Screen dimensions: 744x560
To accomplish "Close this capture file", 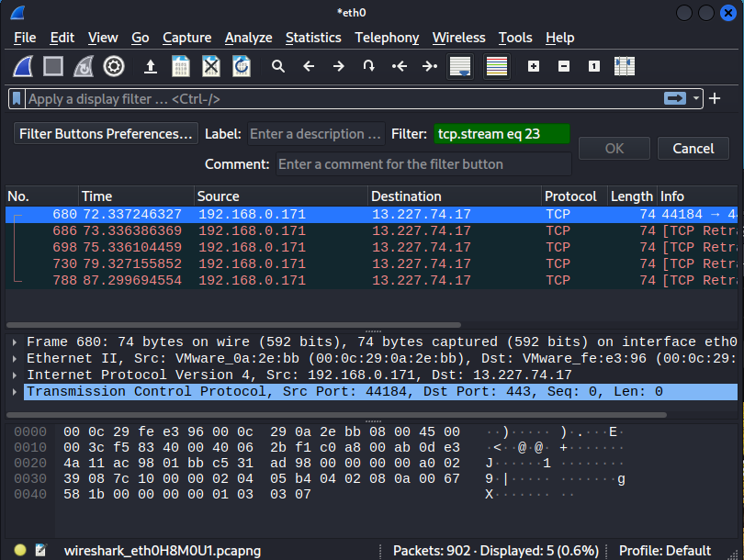I will (211, 66).
